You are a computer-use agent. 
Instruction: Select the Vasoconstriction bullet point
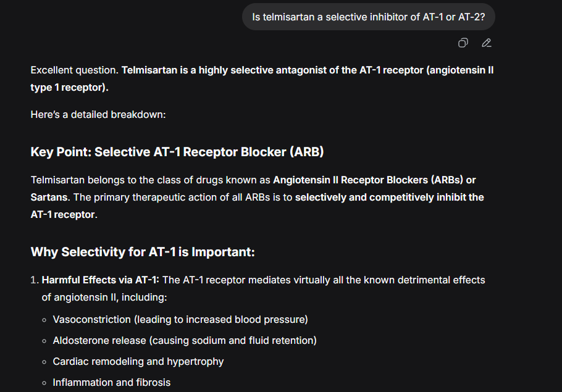[180, 320]
